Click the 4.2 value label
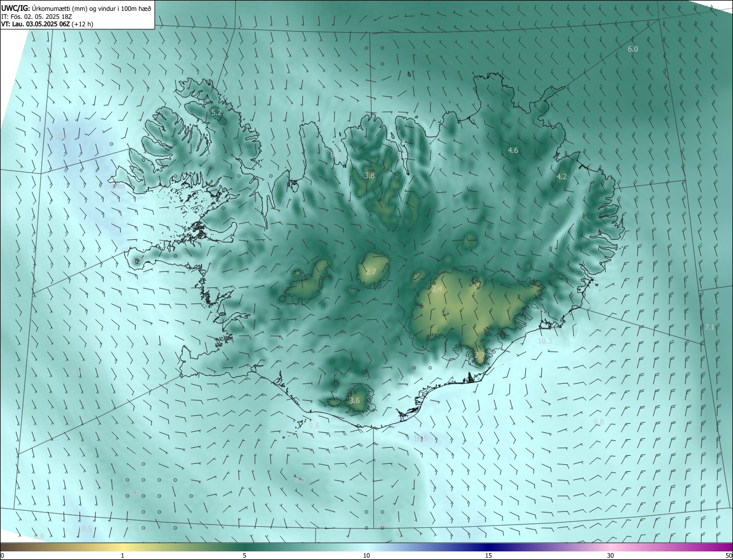Viewport: 733px width, 560px height. [x=562, y=177]
